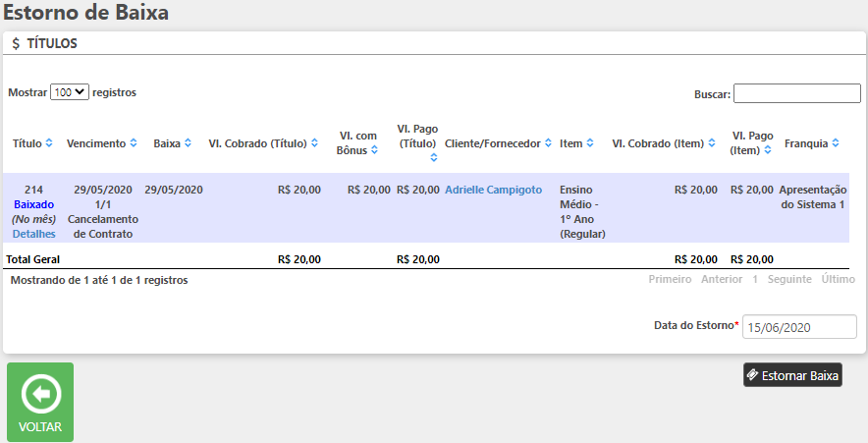Click the Data do Estorno date field
Screen dimensions: 868x443
pos(798,327)
